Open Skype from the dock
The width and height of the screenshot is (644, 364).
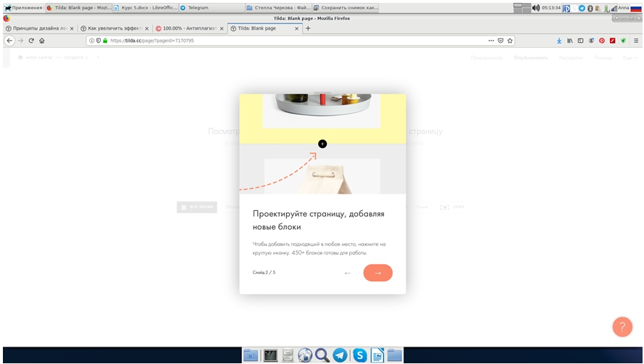point(359,355)
